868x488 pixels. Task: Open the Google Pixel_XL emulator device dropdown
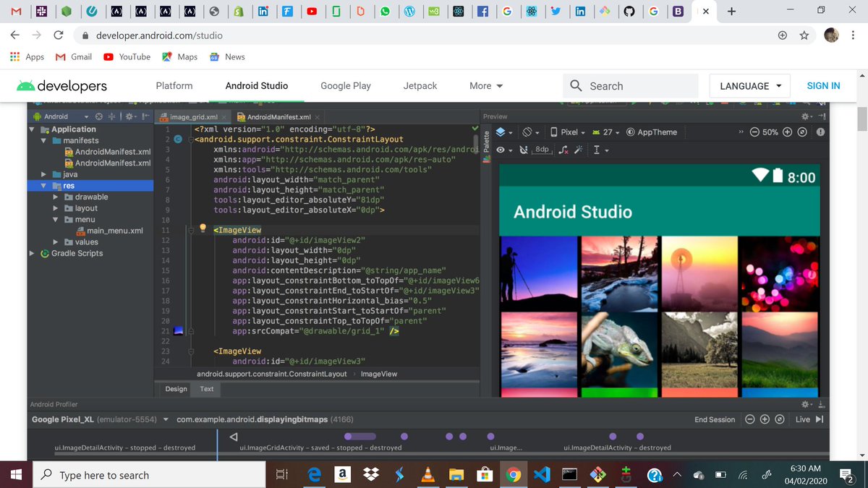(101, 419)
